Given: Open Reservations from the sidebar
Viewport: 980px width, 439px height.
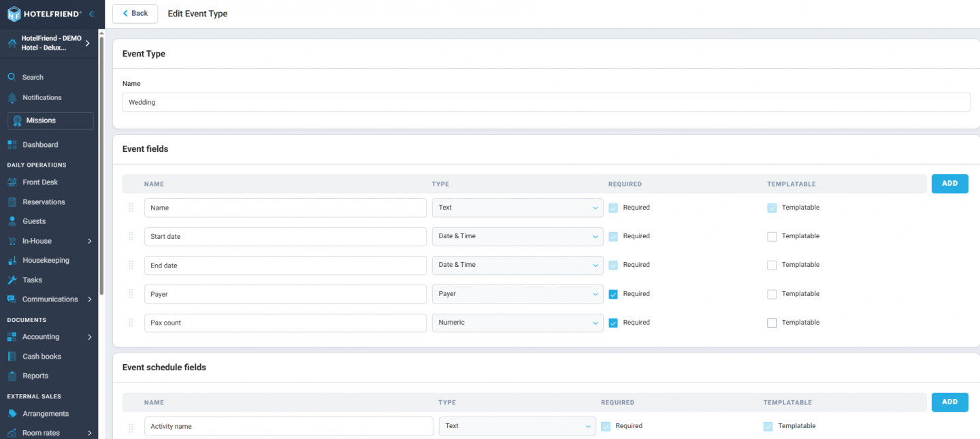Looking at the screenshot, I should coord(13,201).
